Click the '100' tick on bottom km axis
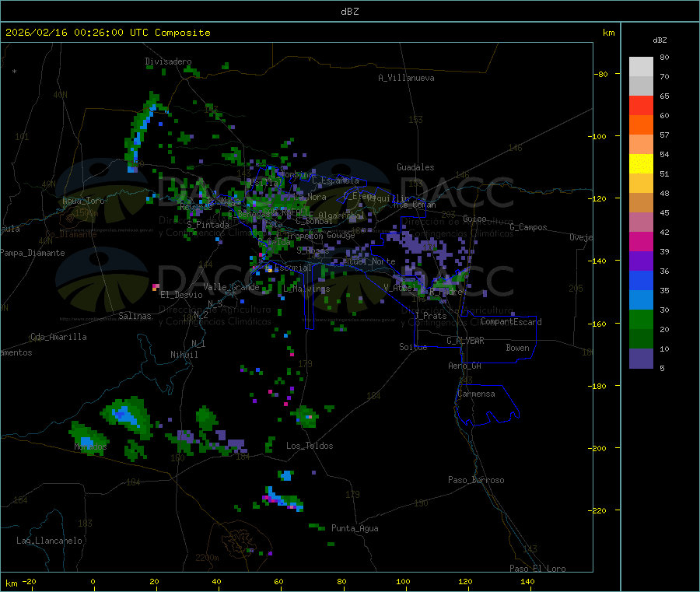 click(x=403, y=581)
